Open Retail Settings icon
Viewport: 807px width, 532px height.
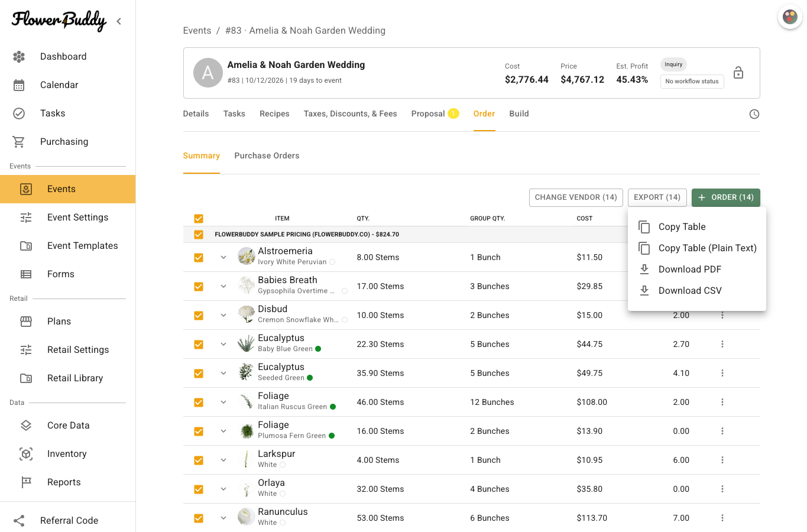(x=26, y=350)
